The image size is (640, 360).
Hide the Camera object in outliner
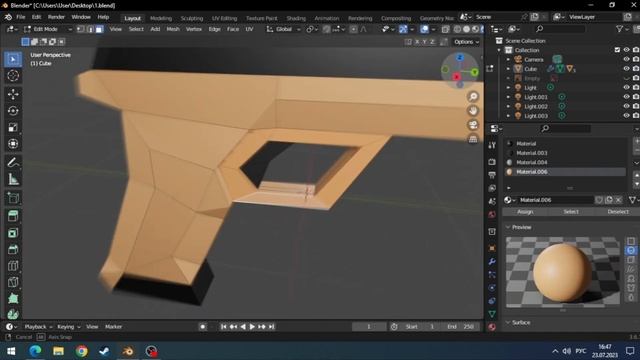pyautogui.click(x=626, y=60)
